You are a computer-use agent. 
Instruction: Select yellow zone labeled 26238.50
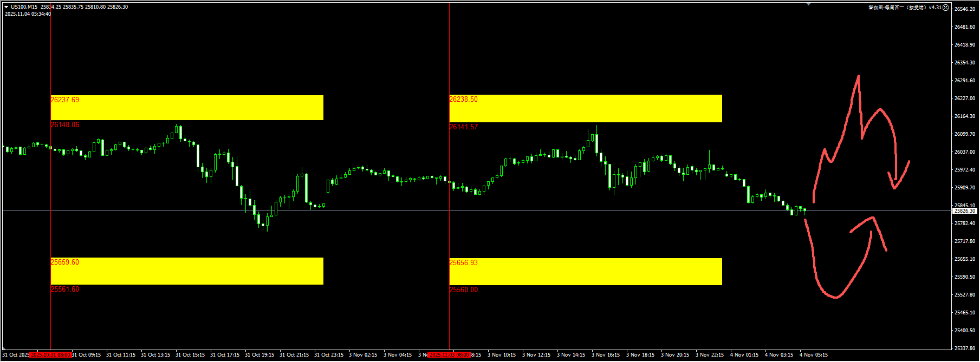coord(585,108)
